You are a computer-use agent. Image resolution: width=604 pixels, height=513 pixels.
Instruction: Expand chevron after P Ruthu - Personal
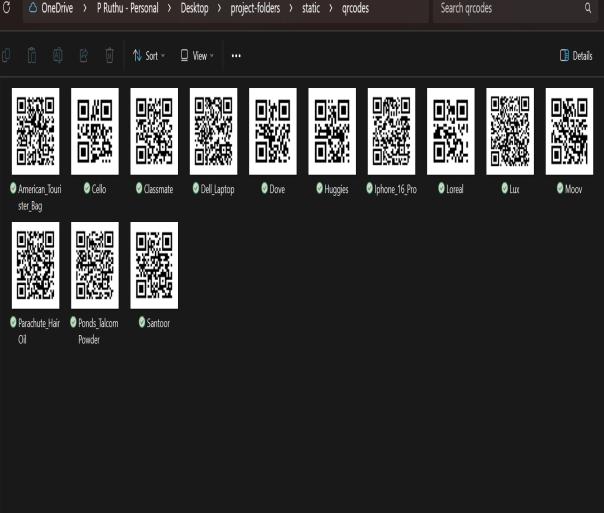pyautogui.click(x=169, y=8)
